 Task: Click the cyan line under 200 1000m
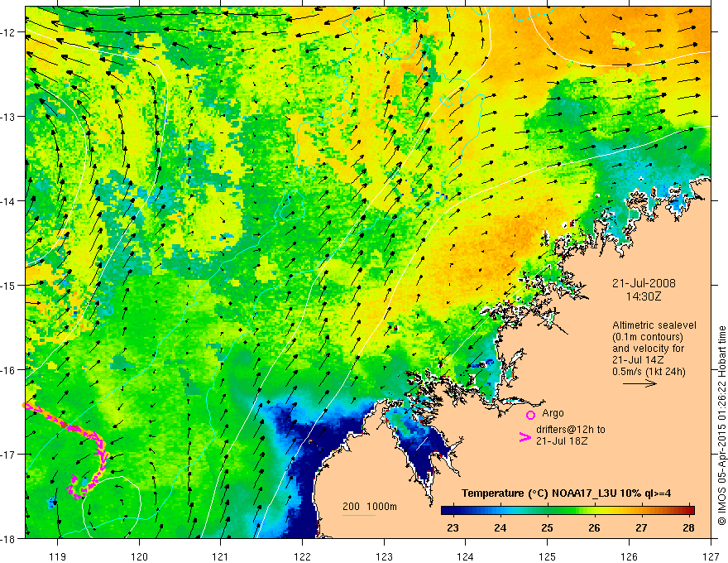359,515
